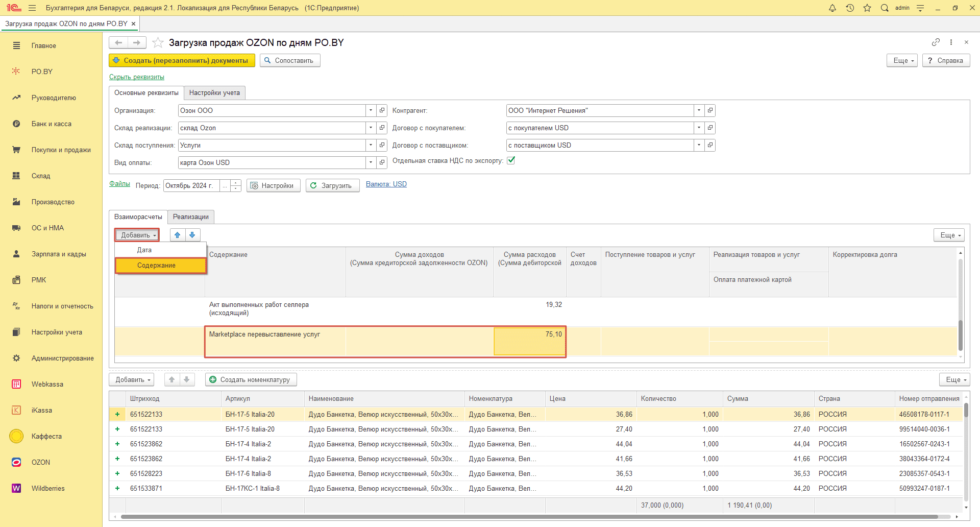980x527 pixels.
Task: Open Справка help
Action: [946, 60]
